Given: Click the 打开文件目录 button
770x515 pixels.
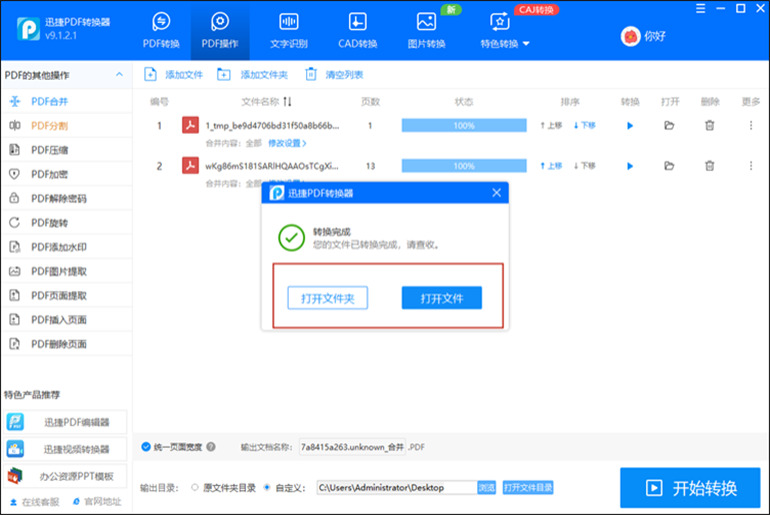Looking at the screenshot, I should point(528,488).
